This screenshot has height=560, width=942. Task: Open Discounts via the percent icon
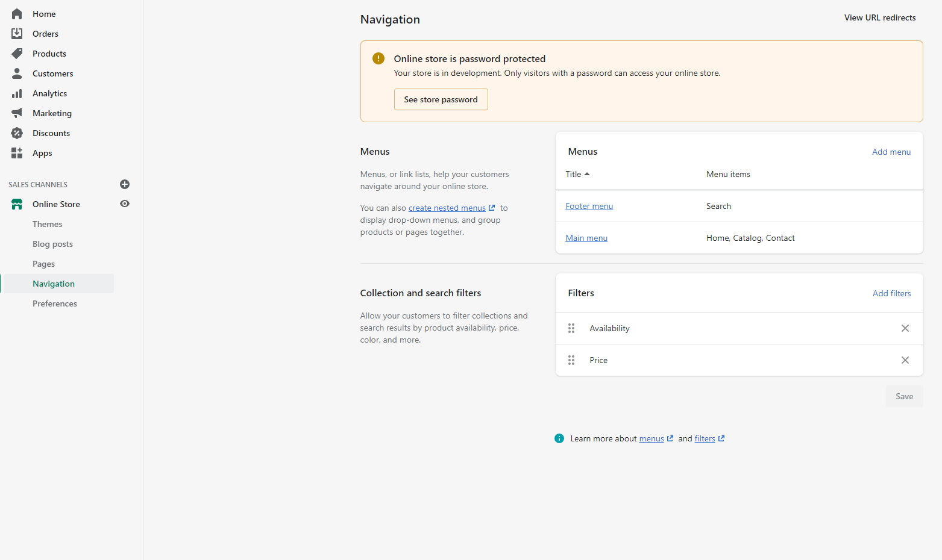click(x=17, y=132)
